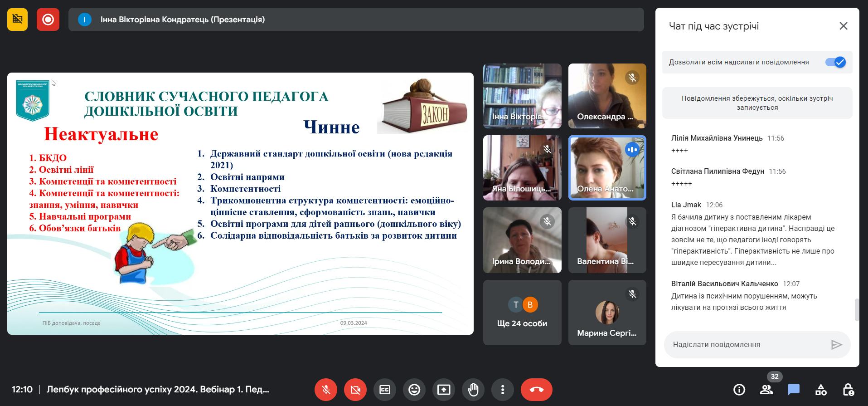Image resolution: width=868 pixels, height=406 pixels.
Task: Open host controls lock icon
Action: pyautogui.click(x=848, y=390)
